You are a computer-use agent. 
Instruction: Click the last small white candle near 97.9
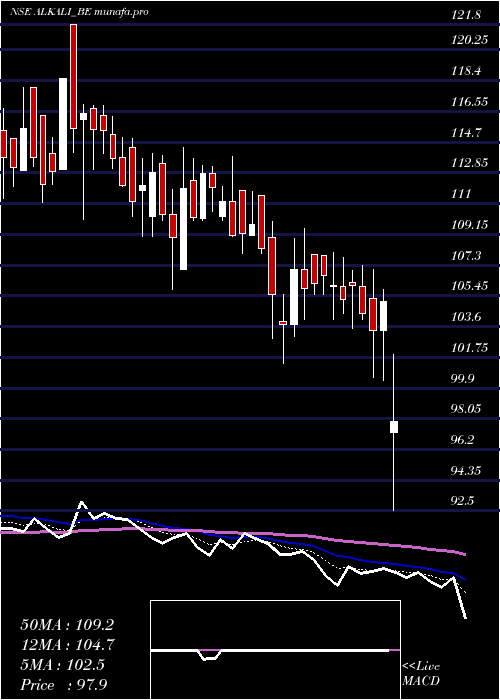tap(394, 427)
